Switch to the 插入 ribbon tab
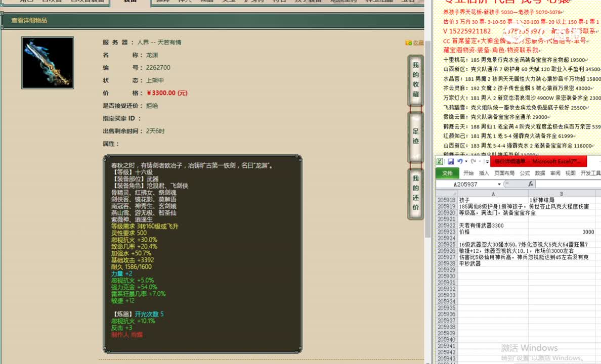Screen dimensions: 601x364 [484, 173]
